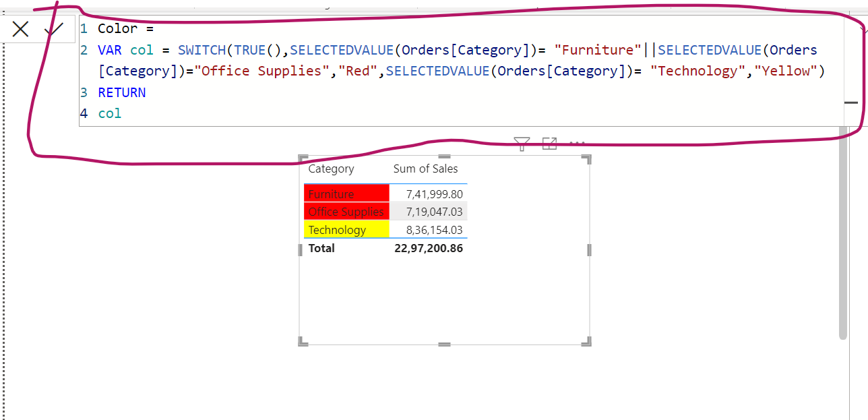This screenshot has width=868, height=420.
Task: Sort by the Sum of Sales header
Action: (425, 169)
